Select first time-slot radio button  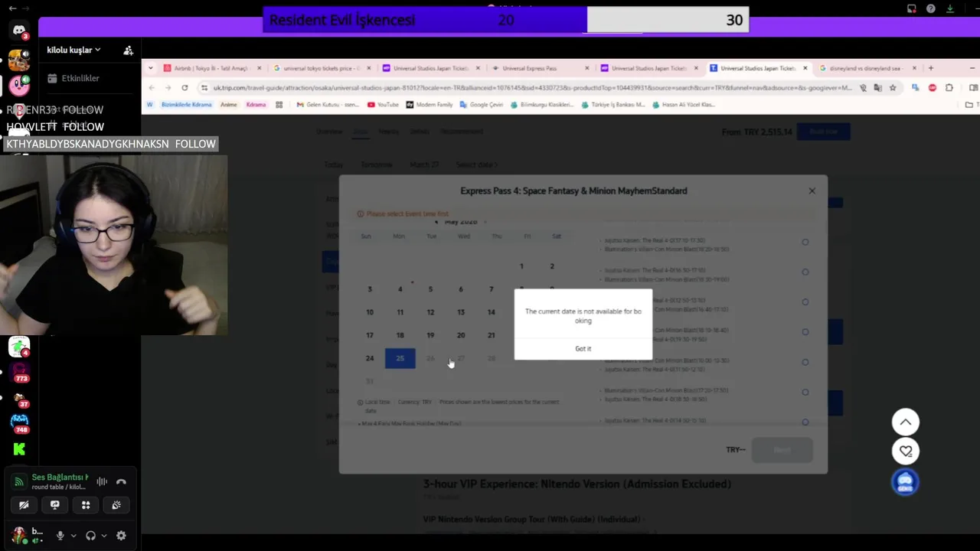click(x=805, y=242)
